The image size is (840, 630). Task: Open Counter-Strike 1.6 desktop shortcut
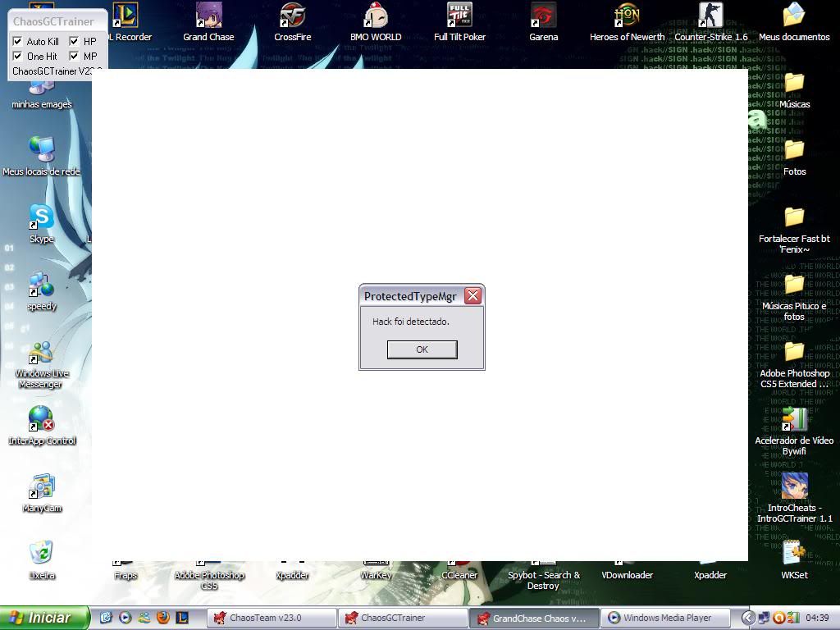tap(710, 16)
